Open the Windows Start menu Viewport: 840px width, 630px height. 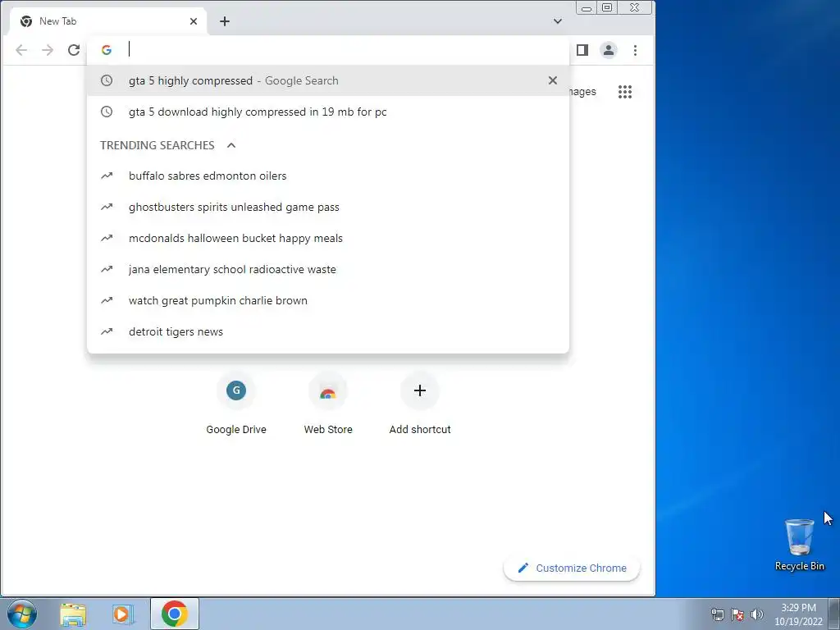22,614
